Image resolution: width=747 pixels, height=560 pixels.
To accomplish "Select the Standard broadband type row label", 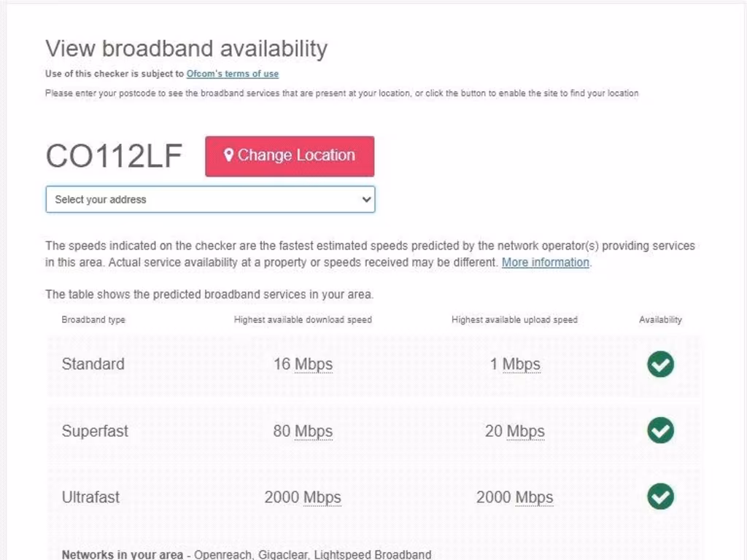I will point(93,364).
